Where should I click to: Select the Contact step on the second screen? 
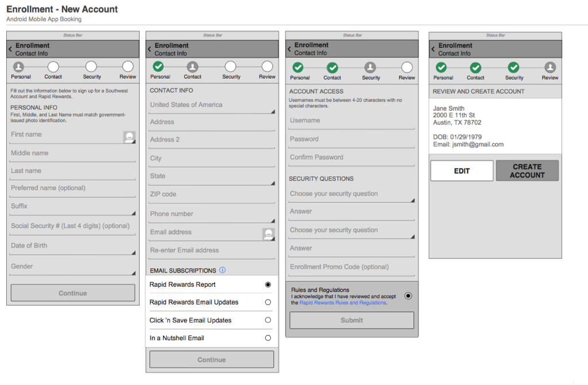[x=192, y=67]
